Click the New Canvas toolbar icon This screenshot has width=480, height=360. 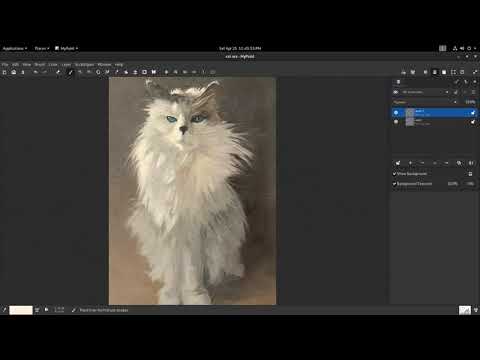[x=4, y=72]
